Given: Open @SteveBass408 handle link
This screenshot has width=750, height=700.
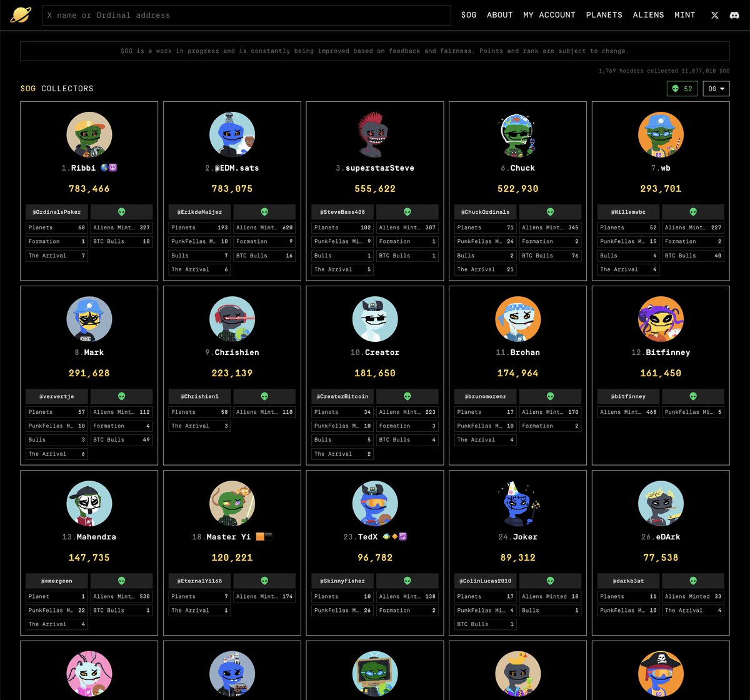Looking at the screenshot, I should 343,212.
